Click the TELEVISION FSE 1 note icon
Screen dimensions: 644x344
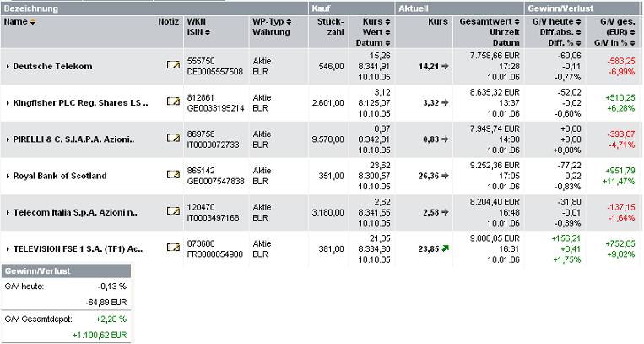173,249
